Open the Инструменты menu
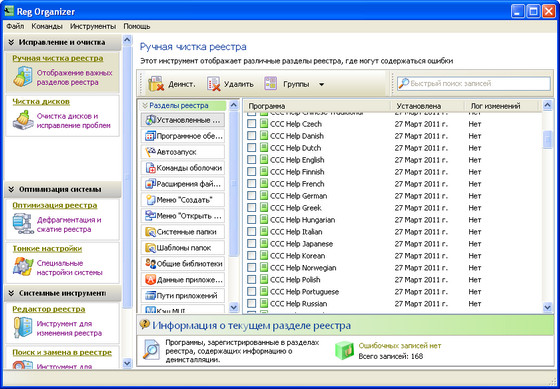560x389 pixels. point(93,26)
